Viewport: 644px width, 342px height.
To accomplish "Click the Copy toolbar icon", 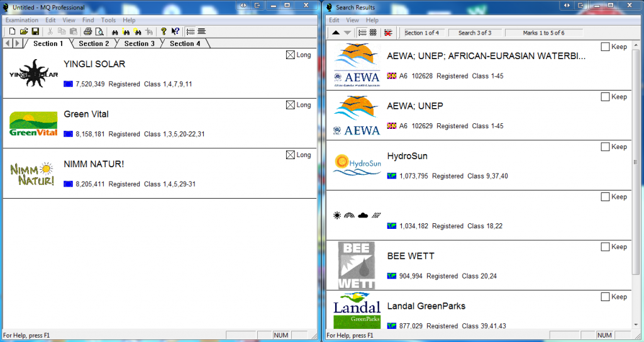I will coord(62,31).
